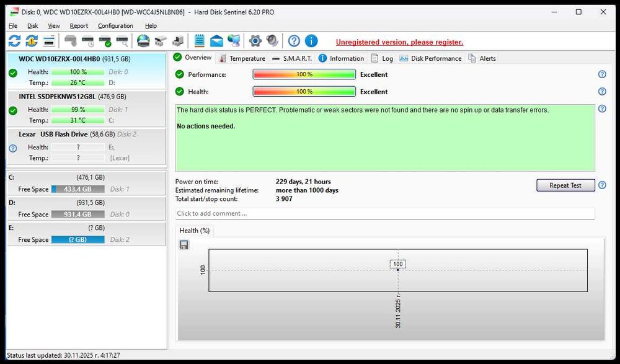Click the blue info circle toolbar icon

tap(311, 41)
